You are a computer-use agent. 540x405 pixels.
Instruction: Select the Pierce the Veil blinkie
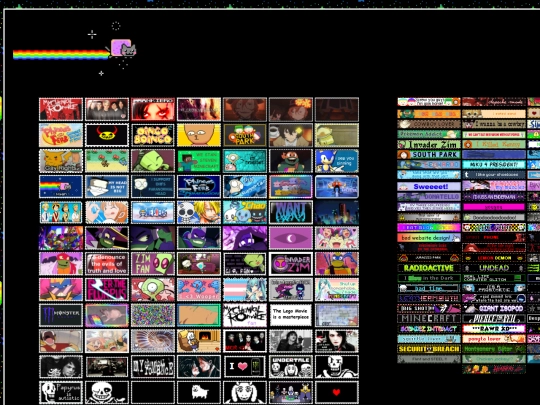tap(494, 319)
